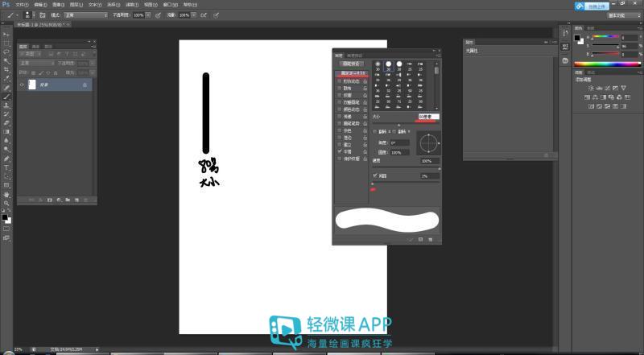
Task: Click the Lasso tool
Action: click(6, 52)
